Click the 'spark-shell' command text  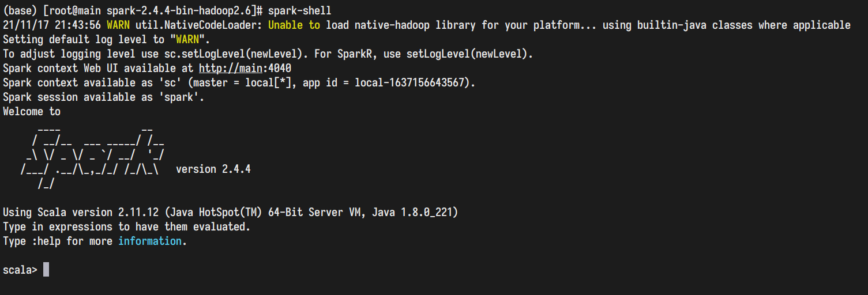click(x=300, y=11)
